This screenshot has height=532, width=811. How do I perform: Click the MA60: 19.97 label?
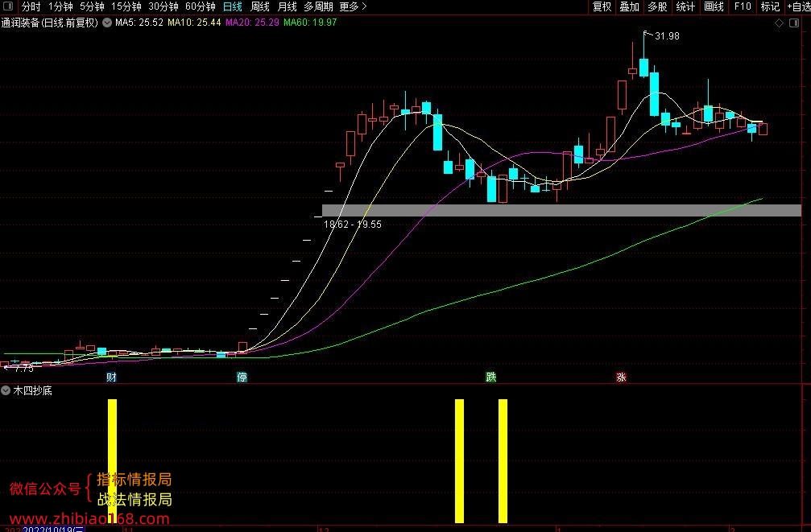pos(310,23)
